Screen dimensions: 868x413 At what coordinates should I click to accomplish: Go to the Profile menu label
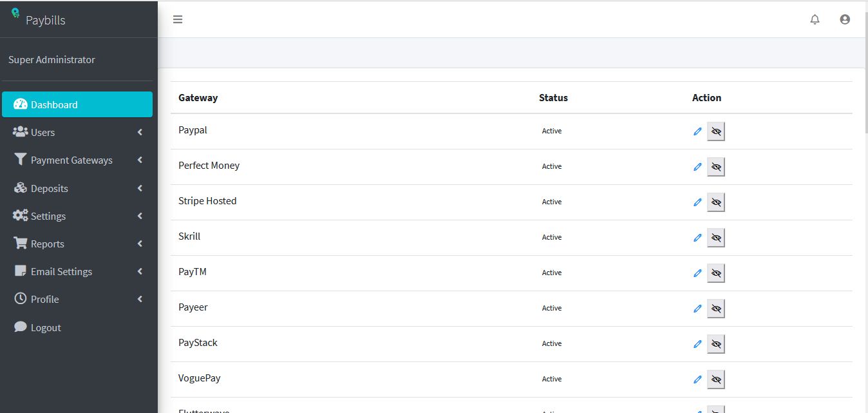(x=44, y=300)
